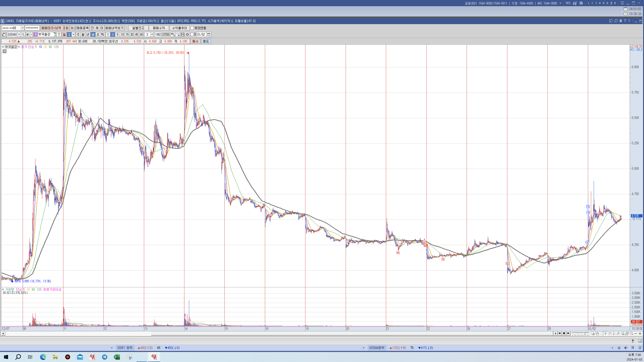Click the add line indicator icon
644x362 pixels.
click(x=178, y=34)
